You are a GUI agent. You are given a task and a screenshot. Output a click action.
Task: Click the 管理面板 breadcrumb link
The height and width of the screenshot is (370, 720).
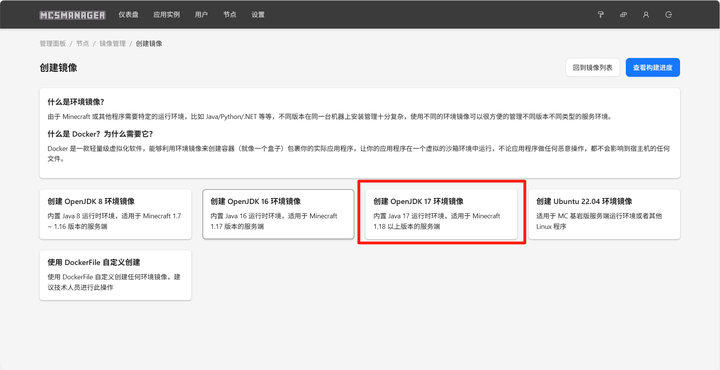pyautogui.click(x=53, y=44)
